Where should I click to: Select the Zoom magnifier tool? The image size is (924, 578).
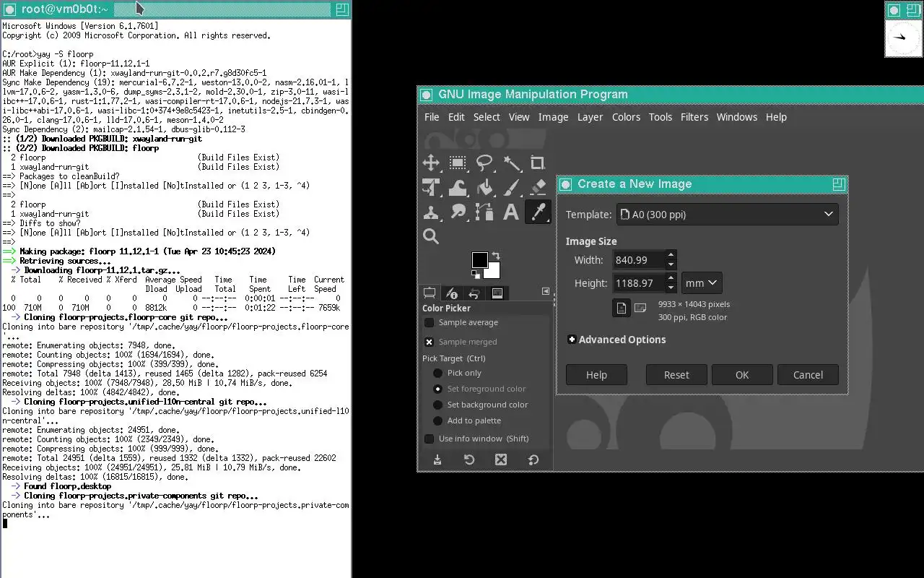click(x=431, y=236)
